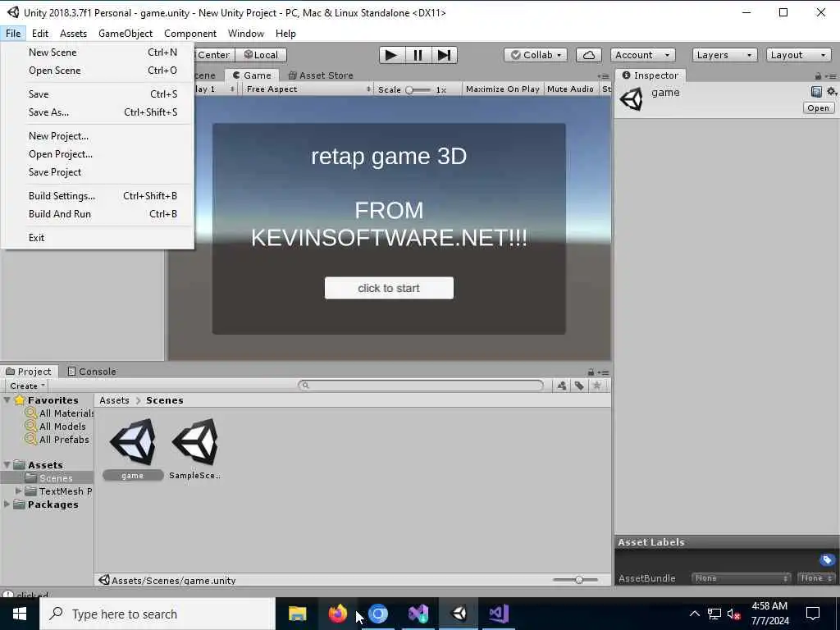Collapse the Favorites tree section

7,400
